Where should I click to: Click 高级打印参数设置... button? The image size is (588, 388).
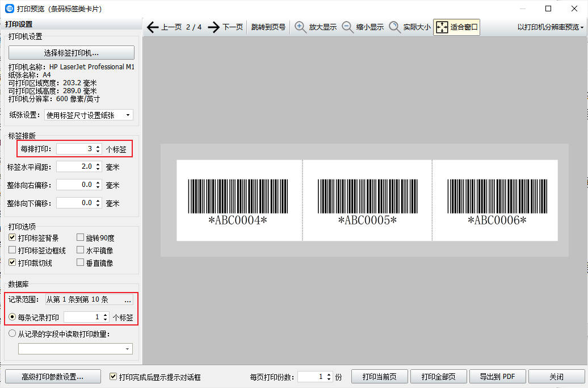click(x=53, y=377)
